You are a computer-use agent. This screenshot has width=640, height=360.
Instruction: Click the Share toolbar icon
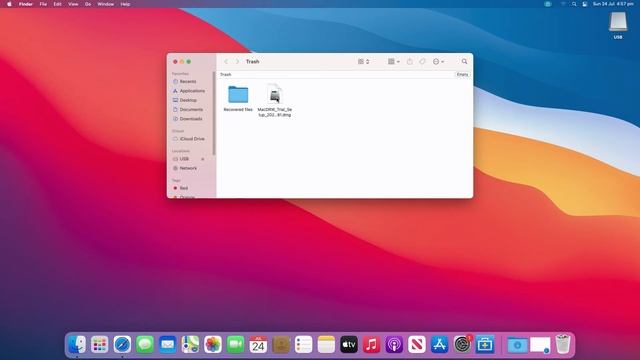point(409,62)
